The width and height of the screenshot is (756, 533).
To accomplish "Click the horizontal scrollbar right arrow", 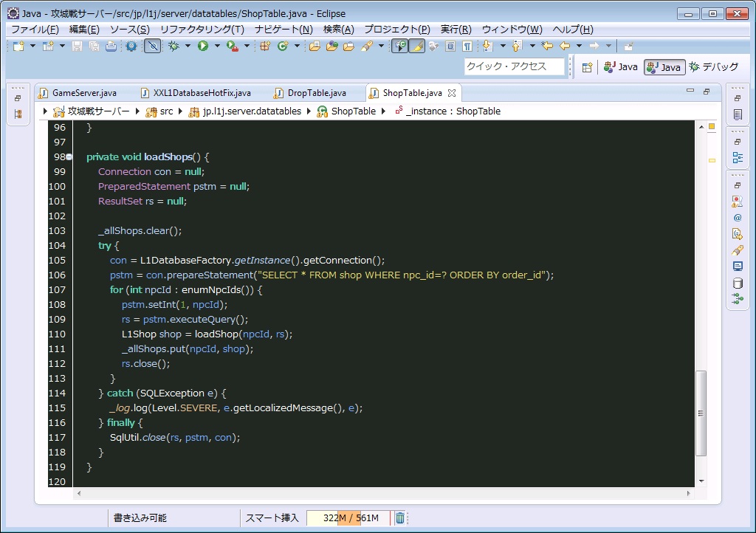I will click(689, 493).
